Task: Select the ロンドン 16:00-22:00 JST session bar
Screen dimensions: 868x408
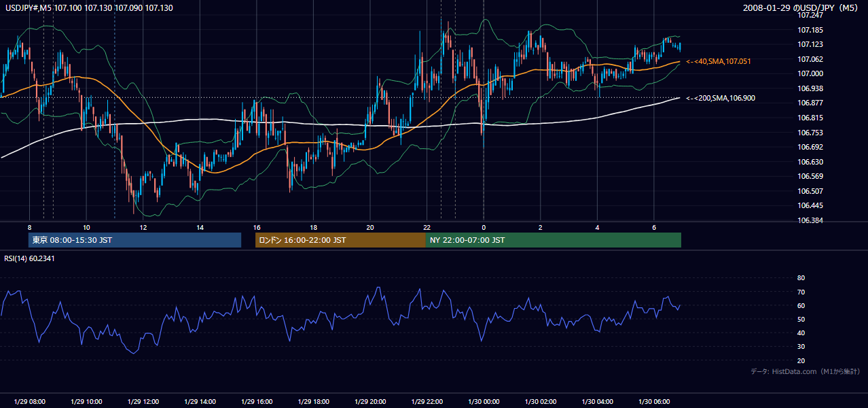Action: click(340, 240)
